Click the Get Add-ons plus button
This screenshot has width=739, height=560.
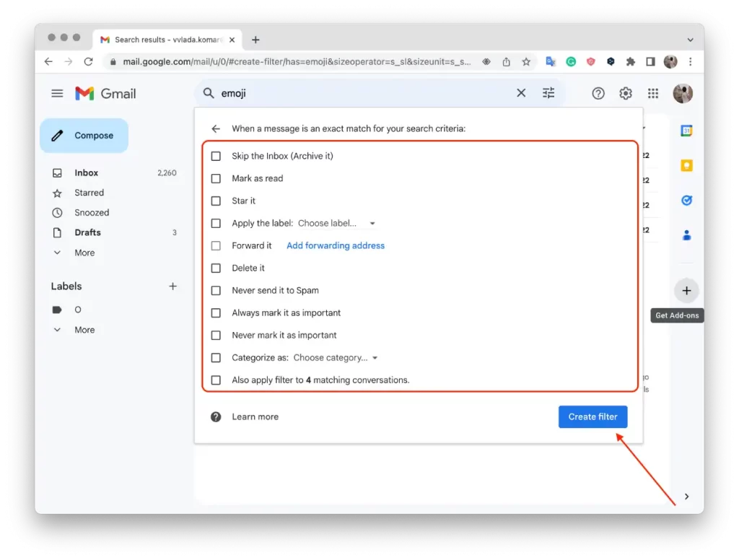coord(686,290)
